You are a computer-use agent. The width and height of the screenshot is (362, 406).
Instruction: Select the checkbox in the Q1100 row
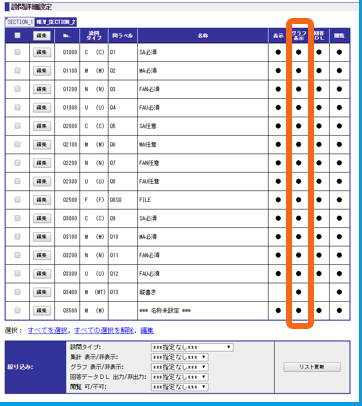[17, 70]
